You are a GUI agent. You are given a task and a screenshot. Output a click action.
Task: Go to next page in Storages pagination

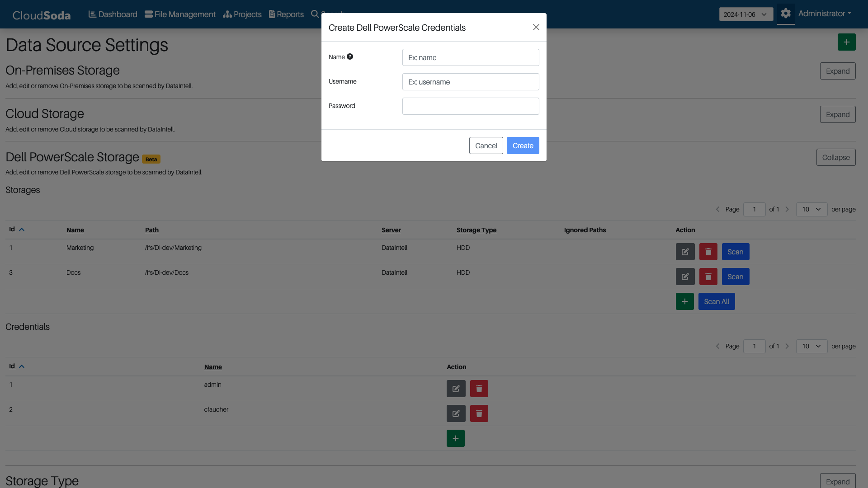click(787, 209)
